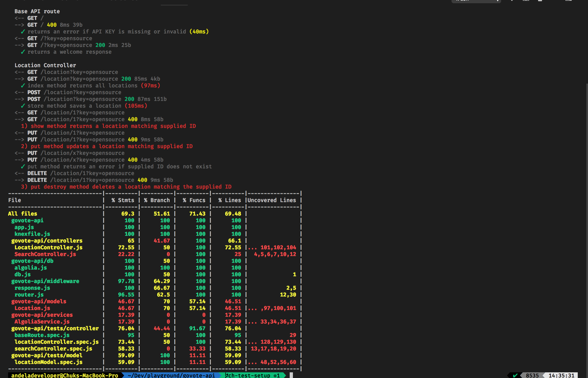This screenshot has height=378, width=588.
Task: Click the govote-api/middleware folder row
Action: (x=45, y=281)
